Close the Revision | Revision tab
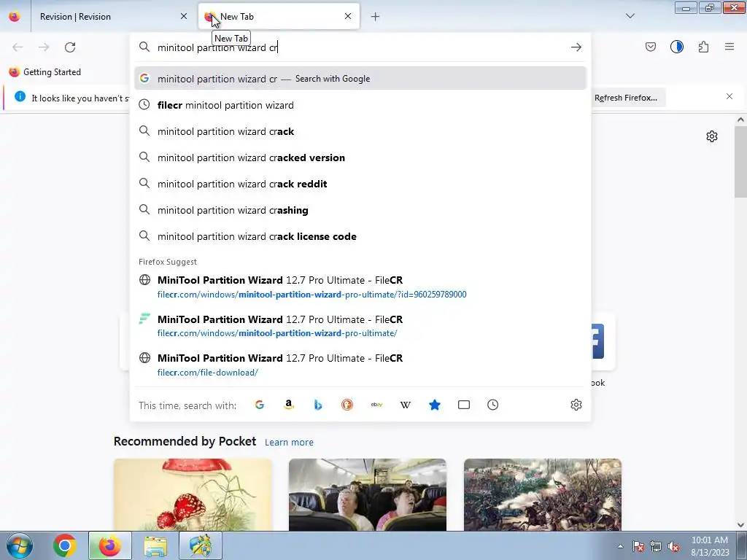 (x=183, y=16)
